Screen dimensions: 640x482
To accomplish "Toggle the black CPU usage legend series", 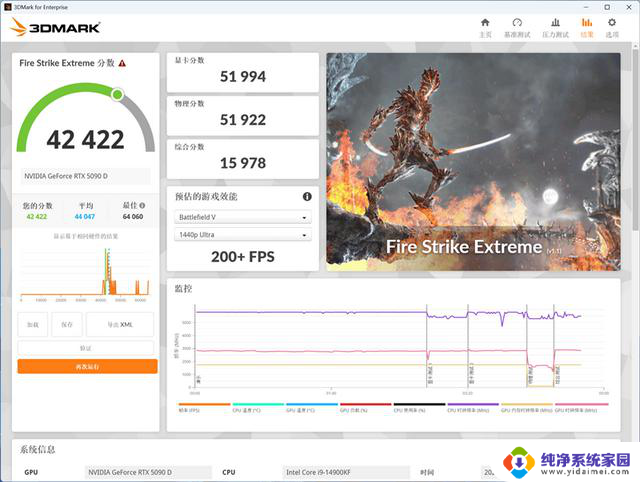I will pyautogui.click(x=419, y=407).
